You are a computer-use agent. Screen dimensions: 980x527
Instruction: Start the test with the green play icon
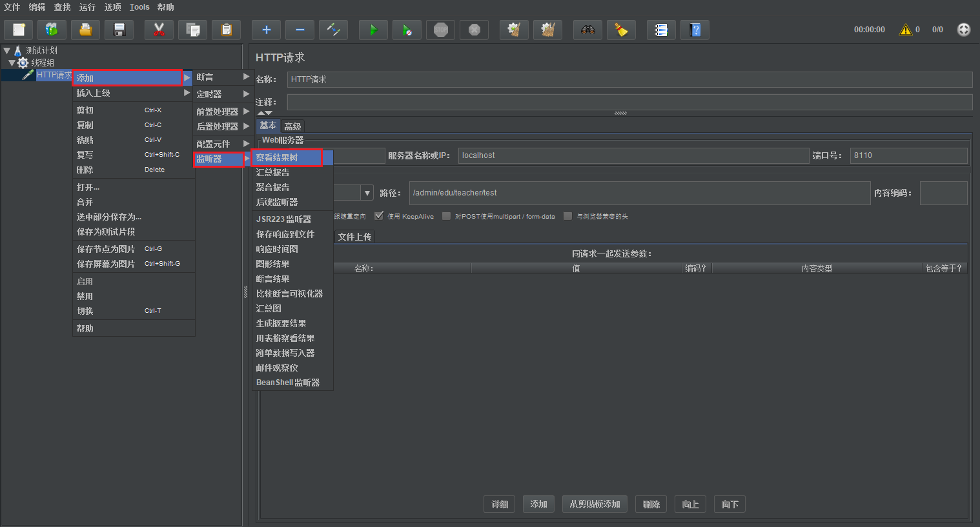pyautogui.click(x=373, y=30)
